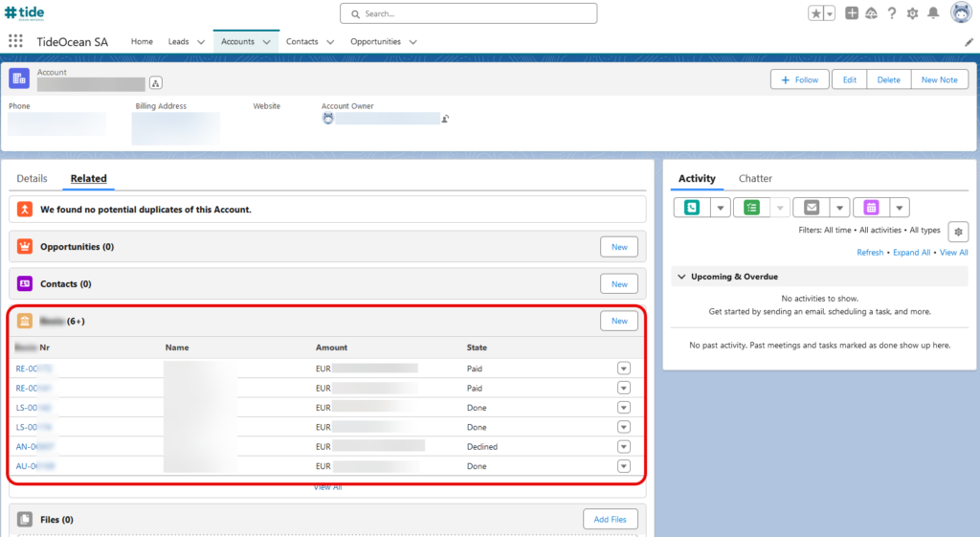Click the Expand All link
This screenshot has height=537, width=980.
point(911,253)
